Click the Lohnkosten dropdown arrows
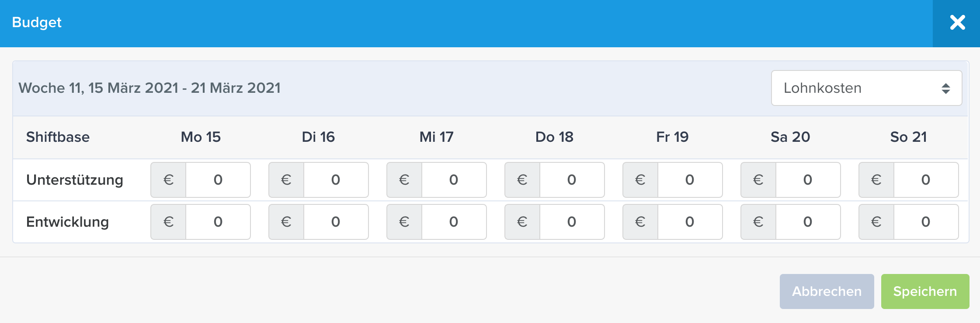Screen dimensions: 980x323 (x=945, y=88)
